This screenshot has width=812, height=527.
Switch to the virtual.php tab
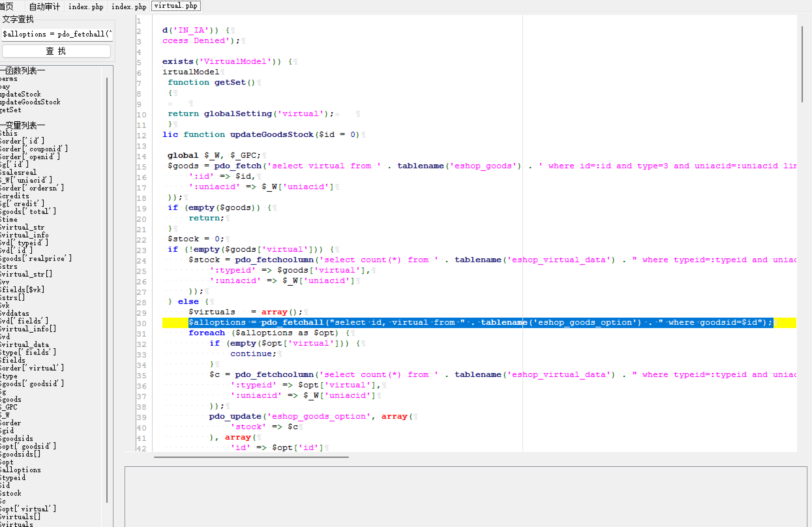tap(176, 6)
